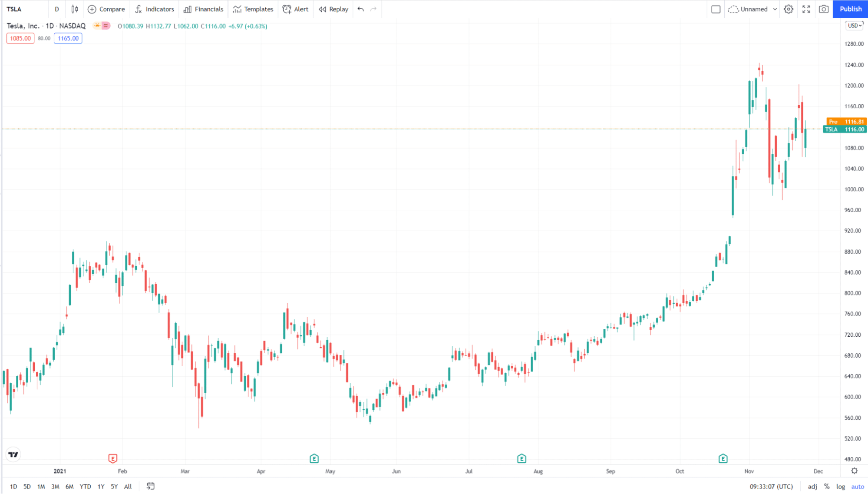This screenshot has height=494, width=868.
Task: Click the Tesla, Inc. symbol title
Action: (x=23, y=26)
